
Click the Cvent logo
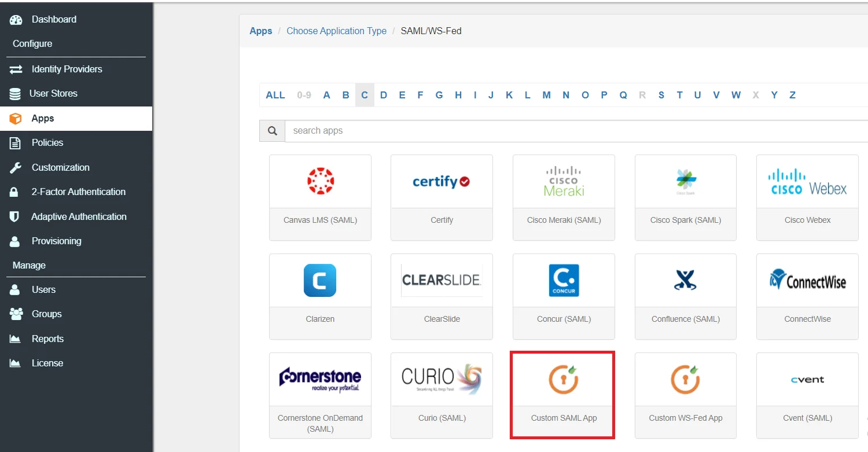point(807,380)
